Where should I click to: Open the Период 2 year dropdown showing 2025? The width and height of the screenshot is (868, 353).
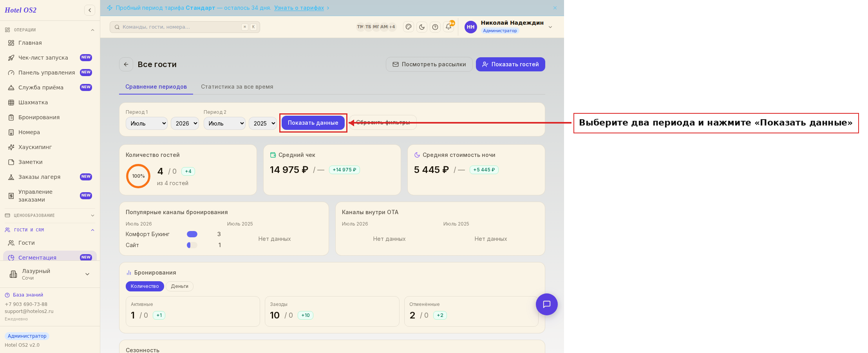(x=263, y=123)
